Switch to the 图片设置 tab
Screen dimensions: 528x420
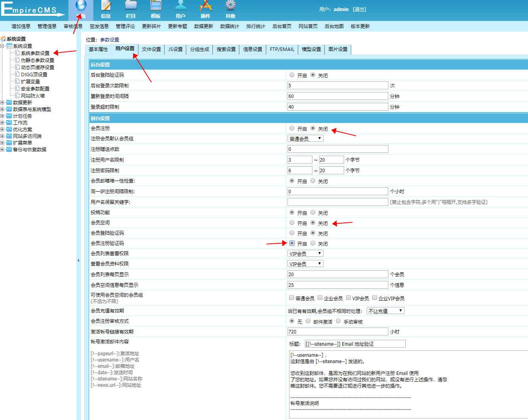[338, 49]
